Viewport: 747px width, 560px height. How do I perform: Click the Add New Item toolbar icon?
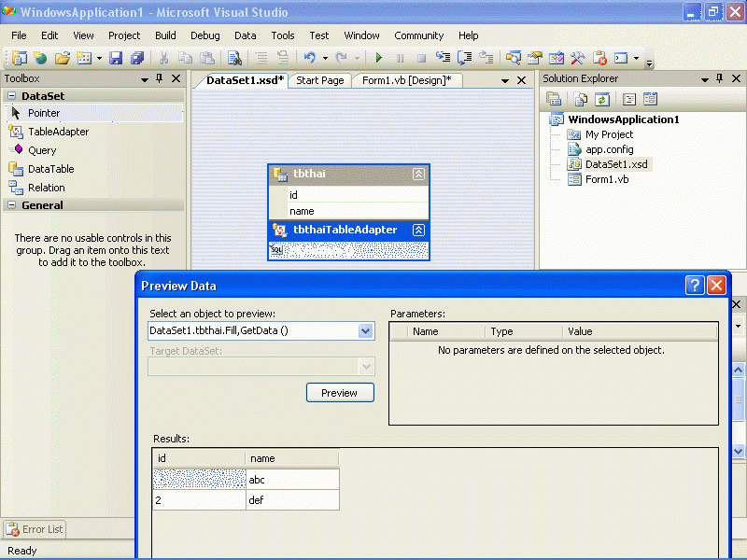[x=84, y=58]
